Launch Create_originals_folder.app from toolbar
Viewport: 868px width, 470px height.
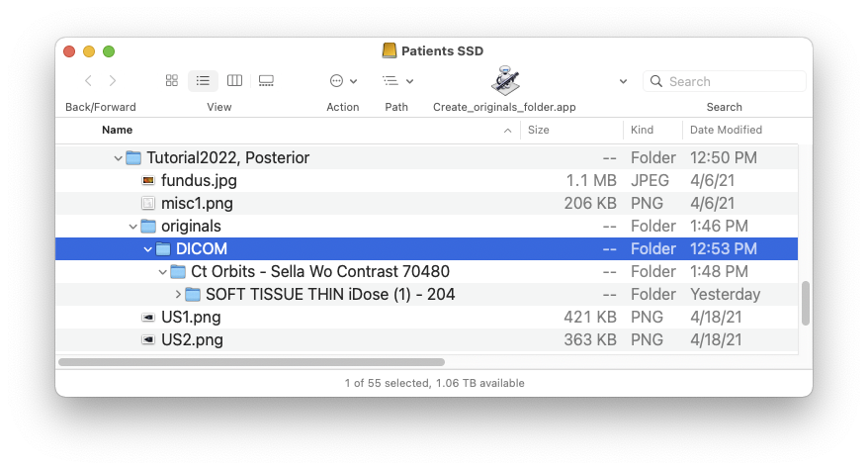click(x=505, y=81)
